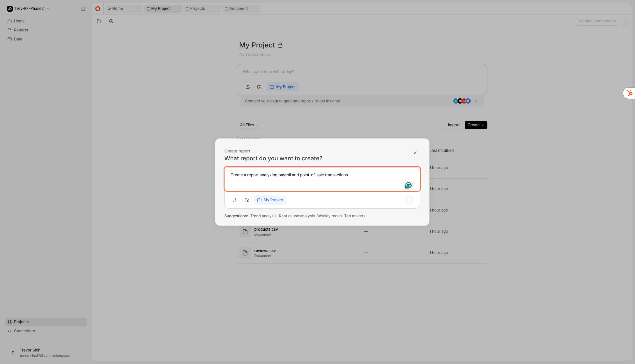Open Reports in the sidebar
This screenshot has height=364, width=635.
tap(21, 30)
